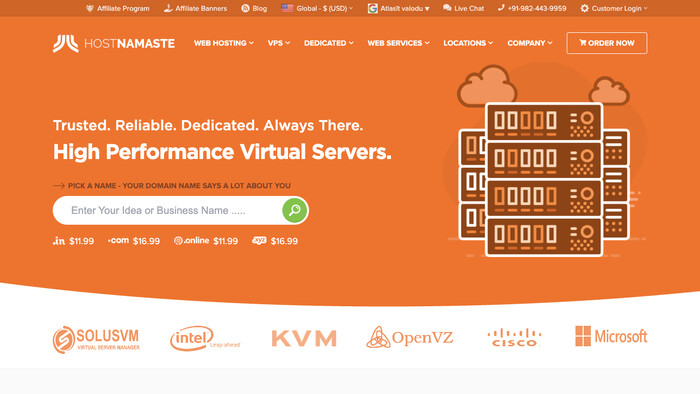Screen dimensions: 700x394
Task: Click the KVM logo
Action: coord(304,338)
